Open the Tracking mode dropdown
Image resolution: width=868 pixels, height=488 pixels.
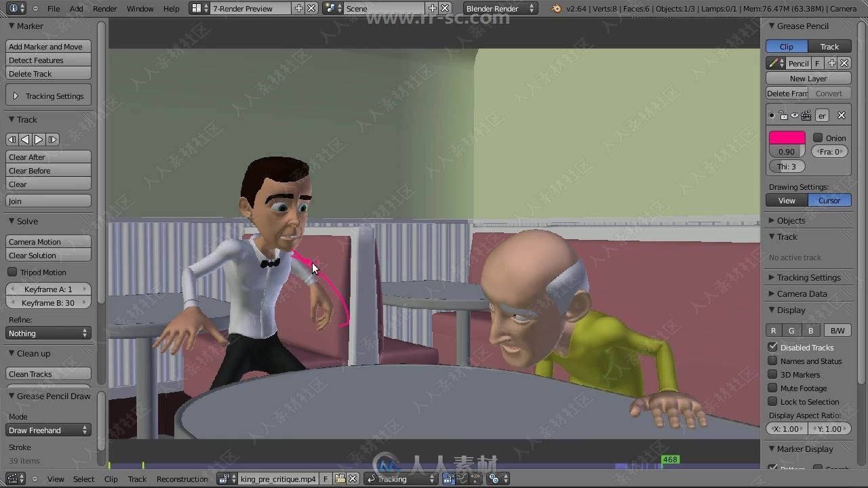(401, 479)
